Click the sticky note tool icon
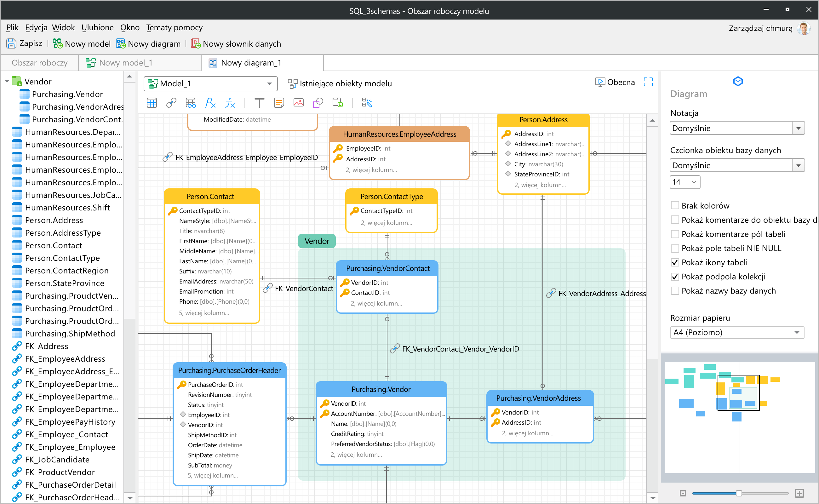Screen dimensions: 819x504 tap(279, 103)
